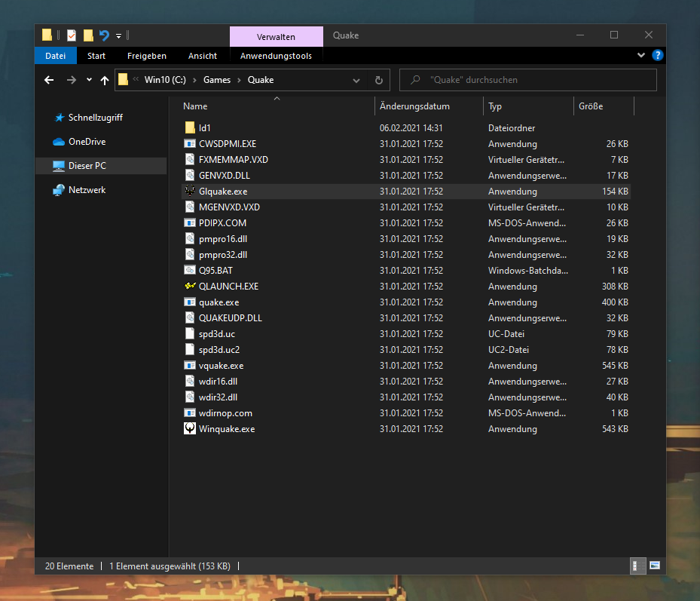700x601 pixels.
Task: Switch to large thumbnails view in status bar
Action: pyautogui.click(x=655, y=566)
